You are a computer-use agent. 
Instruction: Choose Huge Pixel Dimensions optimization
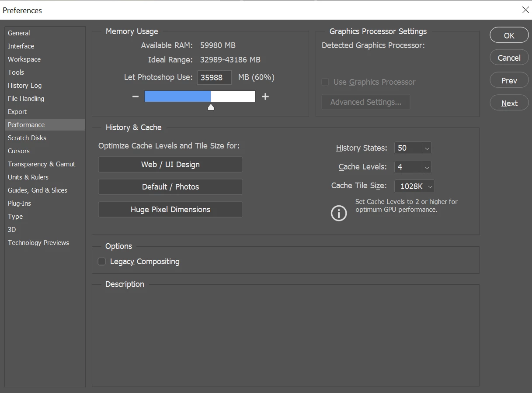pos(170,210)
